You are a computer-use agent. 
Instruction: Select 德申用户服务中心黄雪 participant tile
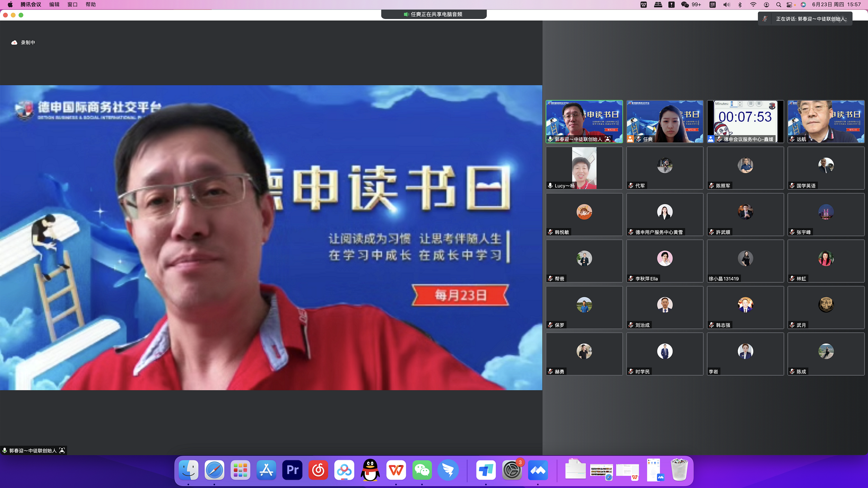pos(665,214)
